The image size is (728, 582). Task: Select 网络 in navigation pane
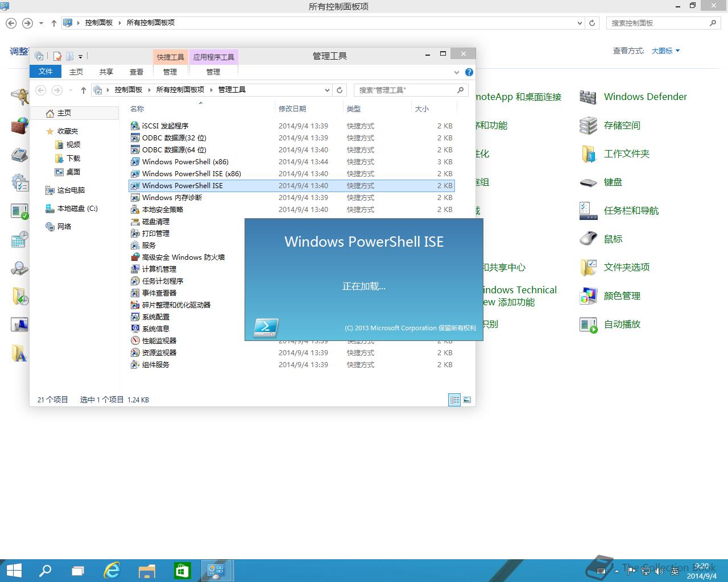[x=59, y=226]
